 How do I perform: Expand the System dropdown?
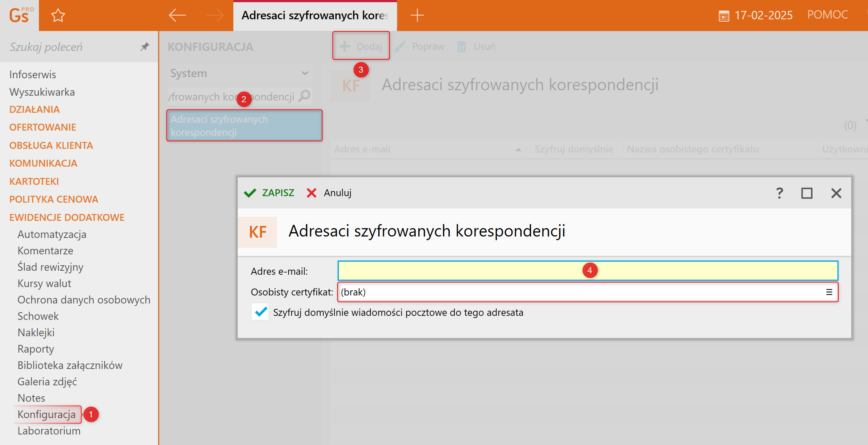(x=305, y=73)
